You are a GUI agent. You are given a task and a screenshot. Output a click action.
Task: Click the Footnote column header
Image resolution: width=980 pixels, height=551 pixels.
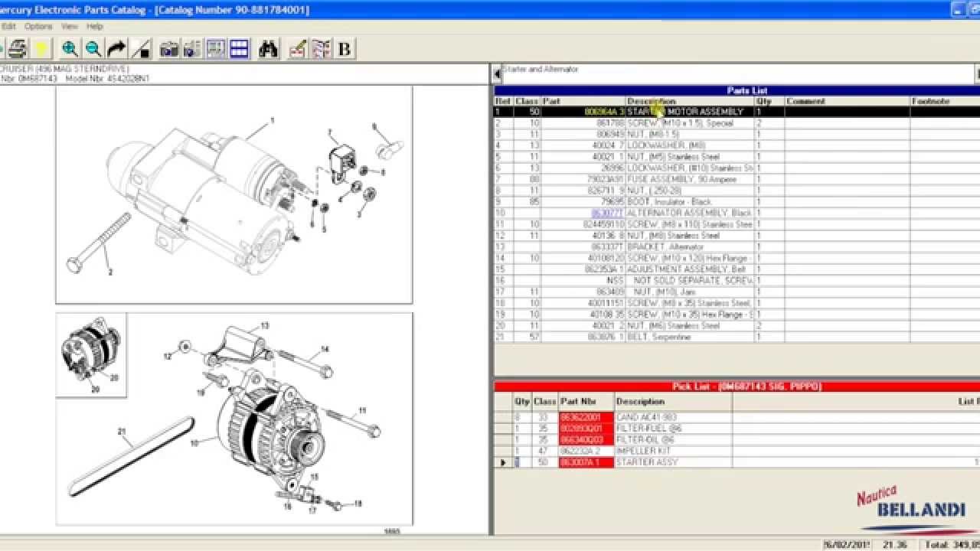pyautogui.click(x=945, y=101)
